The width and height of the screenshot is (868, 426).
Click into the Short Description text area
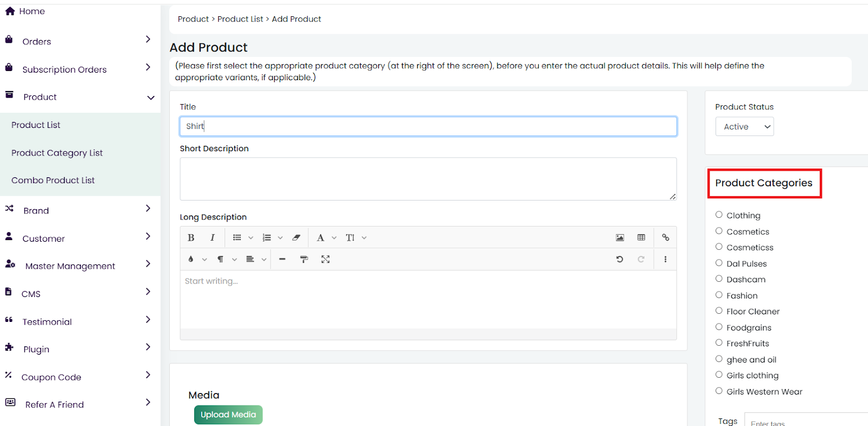[427, 179]
